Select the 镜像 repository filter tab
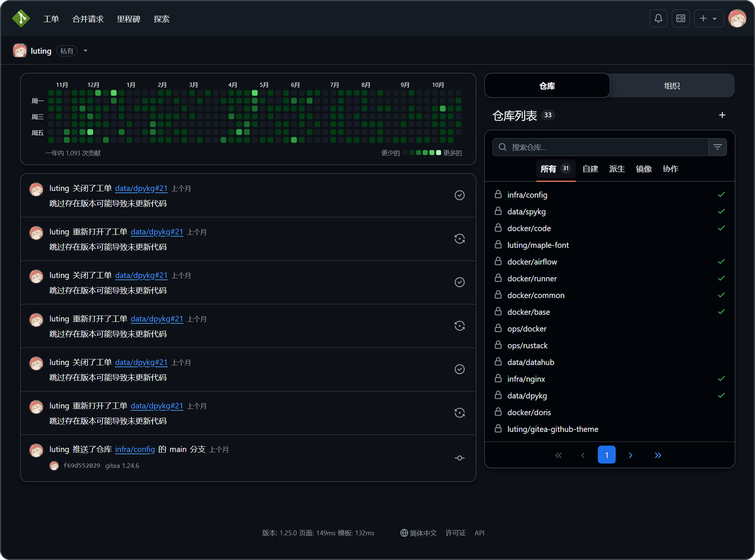 coord(643,169)
